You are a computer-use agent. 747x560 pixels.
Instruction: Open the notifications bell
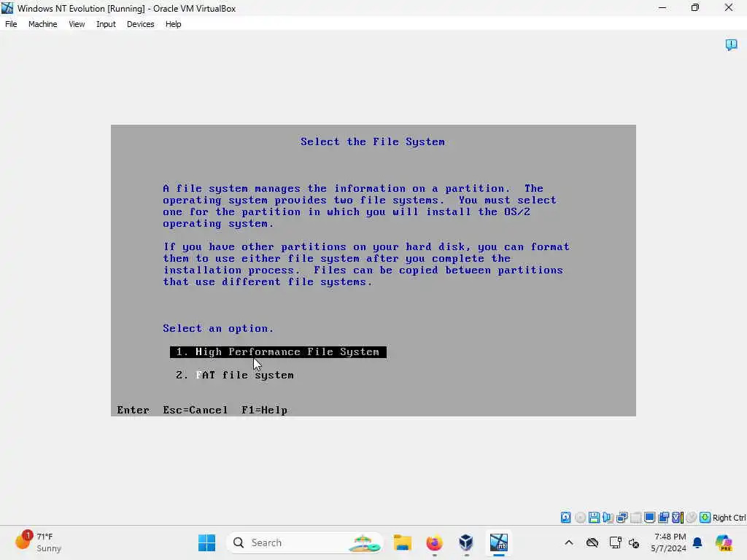tap(697, 542)
